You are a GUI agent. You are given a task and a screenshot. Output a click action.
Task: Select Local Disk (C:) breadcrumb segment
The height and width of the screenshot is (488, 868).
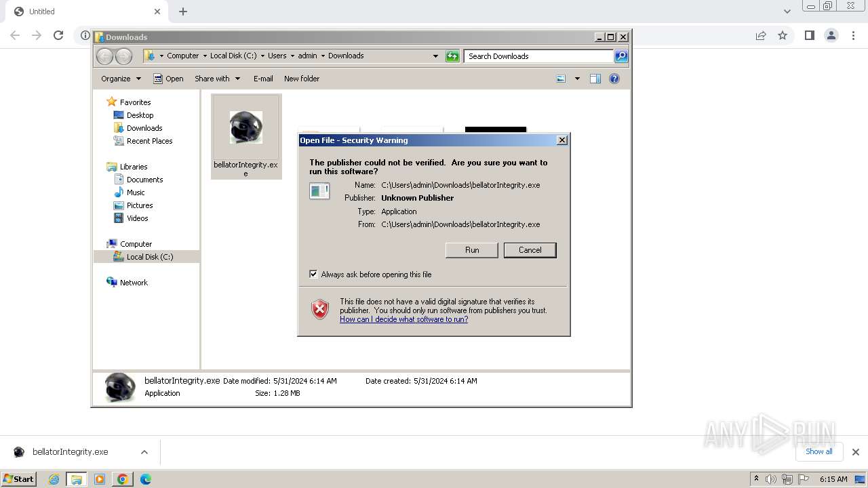233,56
